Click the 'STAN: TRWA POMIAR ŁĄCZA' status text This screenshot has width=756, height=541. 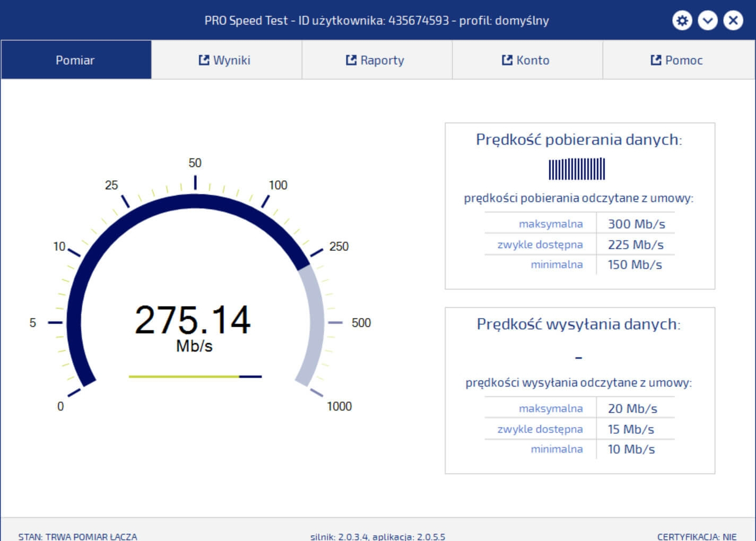pyautogui.click(x=77, y=536)
